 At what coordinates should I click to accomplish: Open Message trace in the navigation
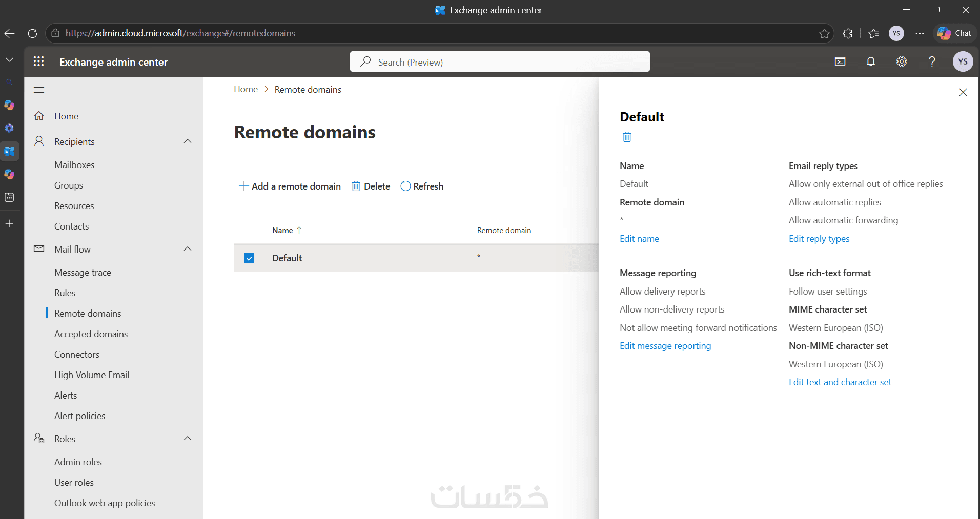click(x=83, y=273)
